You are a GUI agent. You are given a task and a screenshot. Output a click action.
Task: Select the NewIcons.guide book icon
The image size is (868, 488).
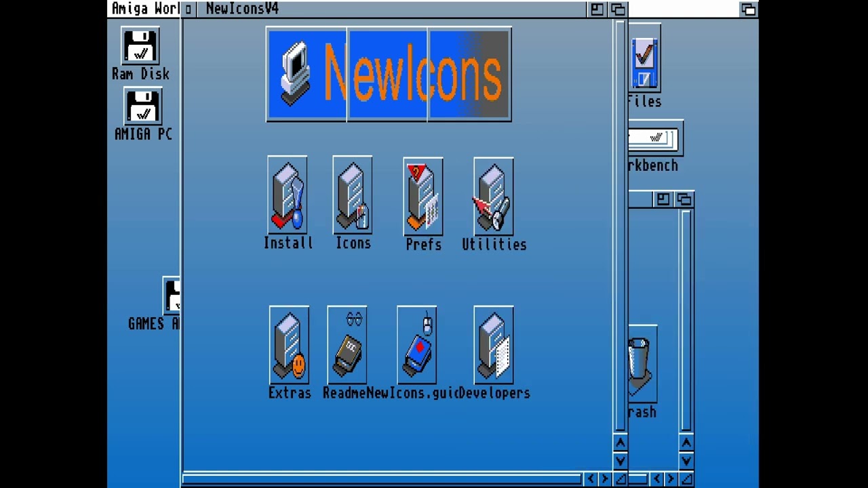click(416, 345)
